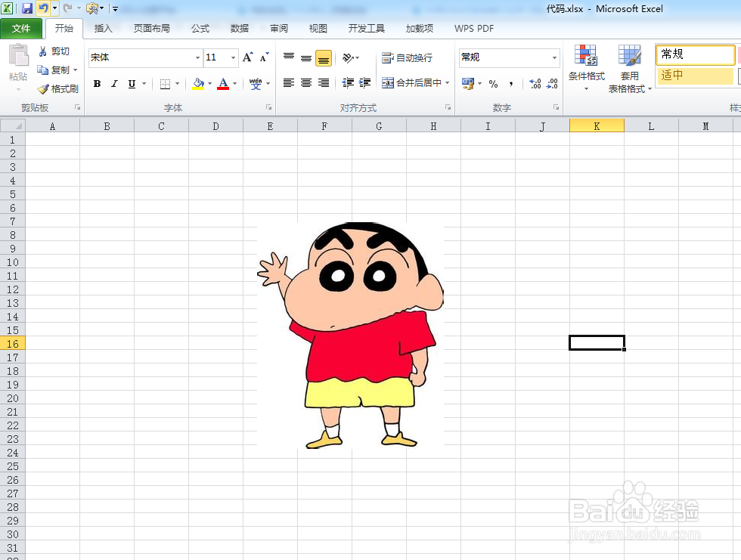The height and width of the screenshot is (560, 741).
Task: Apply comma style format
Action: [x=511, y=84]
